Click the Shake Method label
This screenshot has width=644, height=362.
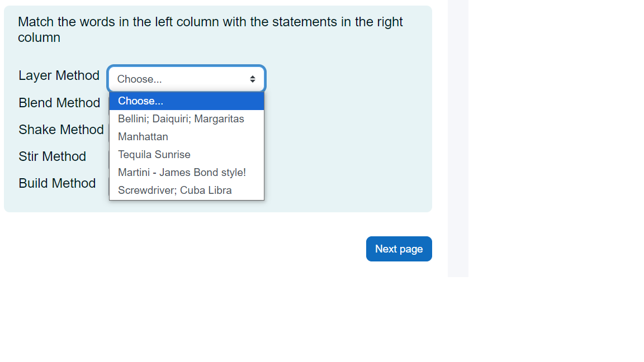click(x=61, y=129)
